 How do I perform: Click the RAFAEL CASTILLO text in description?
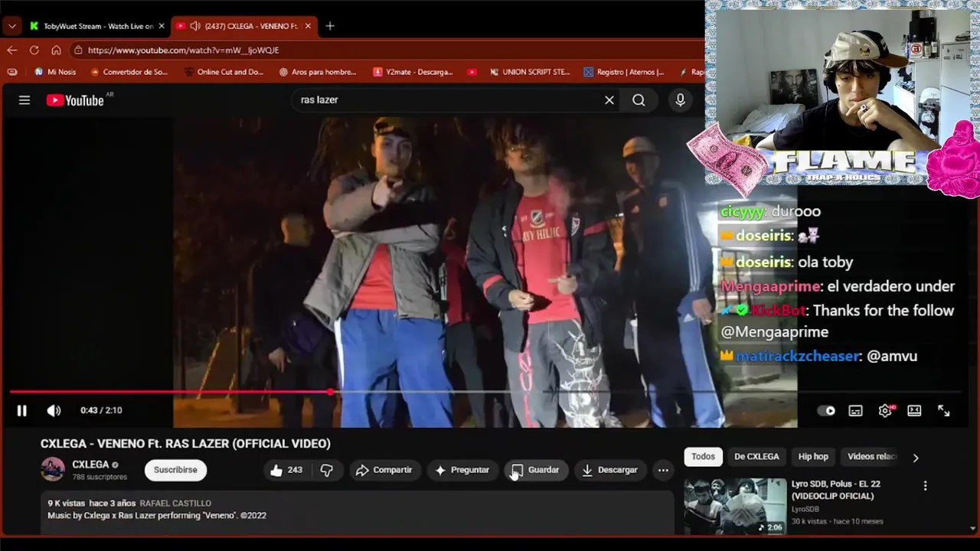click(175, 504)
